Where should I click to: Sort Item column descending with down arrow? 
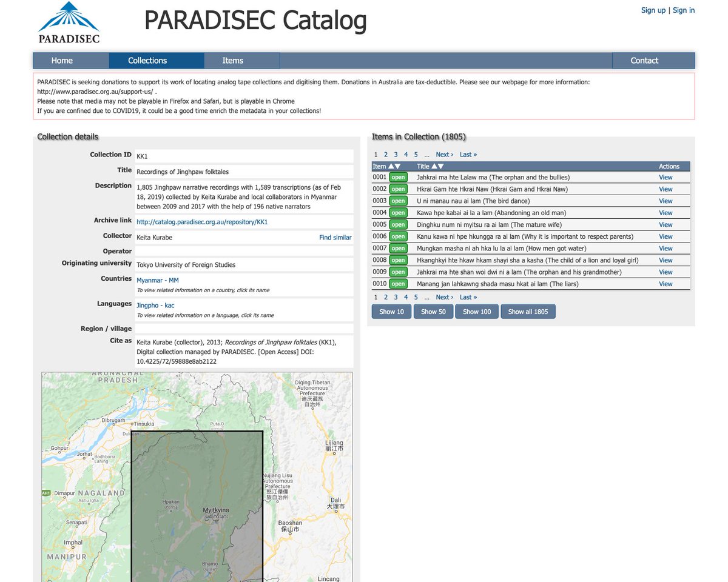(397, 166)
